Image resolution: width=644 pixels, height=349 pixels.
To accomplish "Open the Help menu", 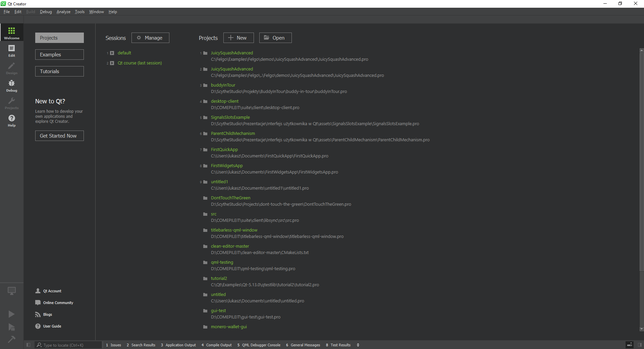I will pyautogui.click(x=113, y=12).
